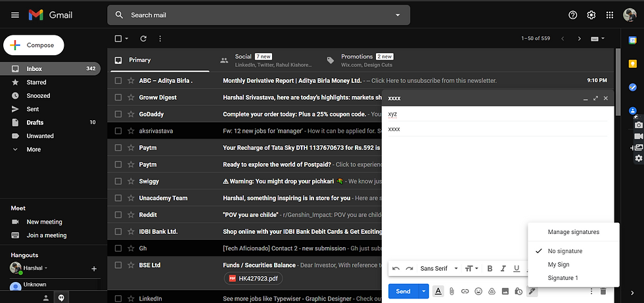
Task: Choose Manage signatures from the menu
Action: [573, 232]
